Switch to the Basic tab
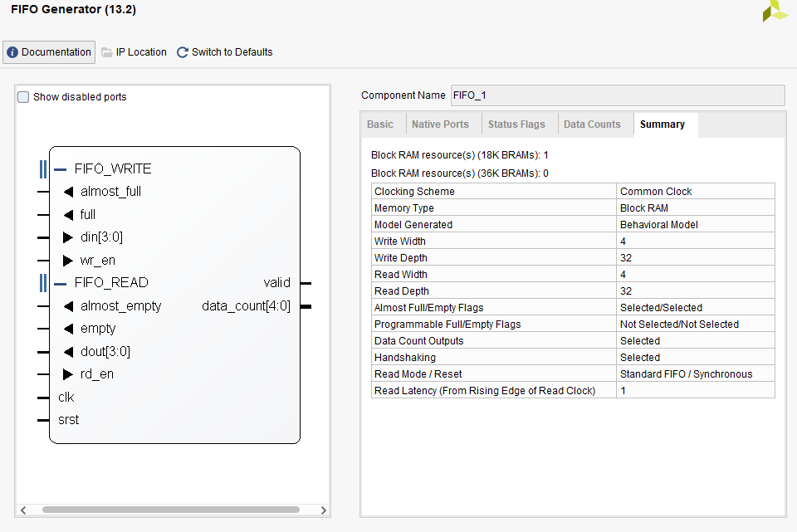This screenshot has height=532, width=797. pos(380,124)
